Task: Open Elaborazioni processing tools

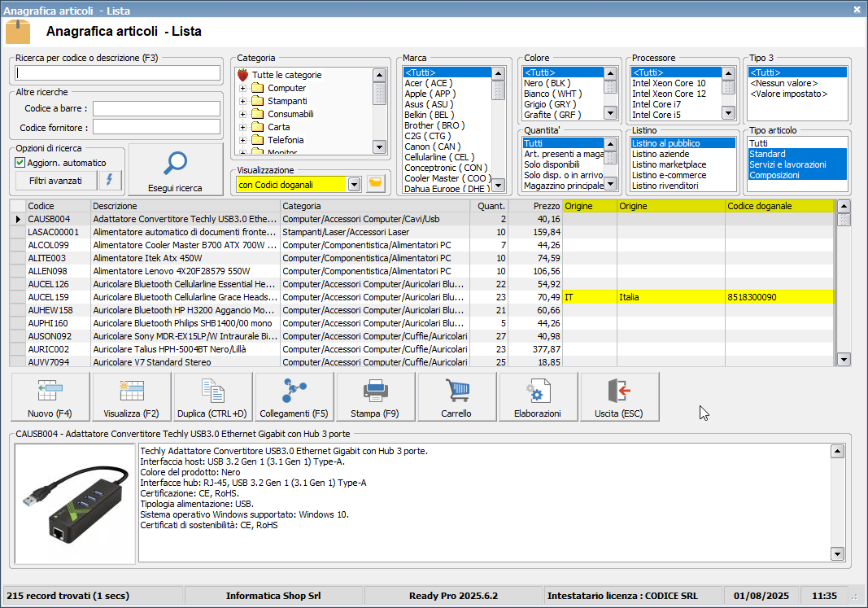Action: point(538,397)
